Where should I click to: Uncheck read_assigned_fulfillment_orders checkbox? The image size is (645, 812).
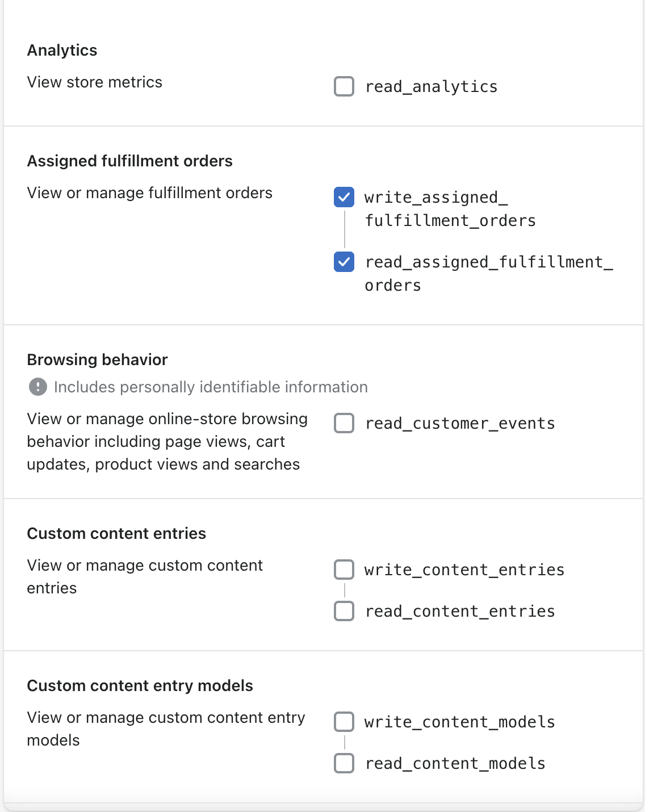click(344, 262)
